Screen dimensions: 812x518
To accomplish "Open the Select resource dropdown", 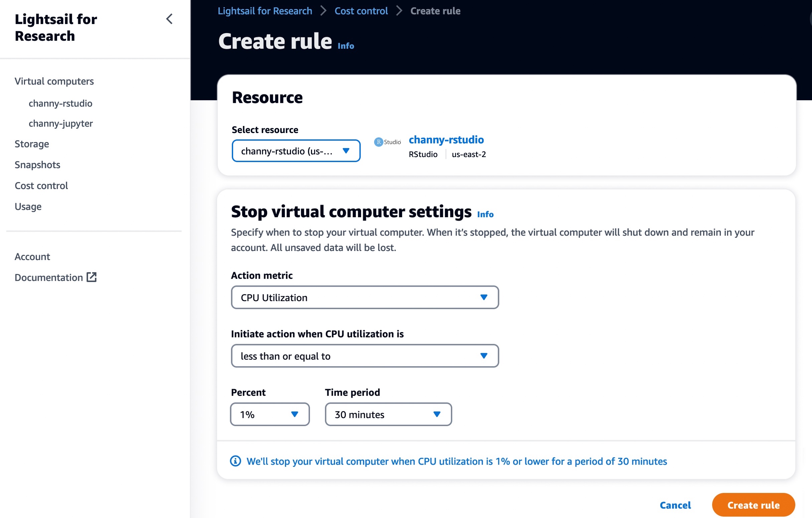I will (296, 151).
